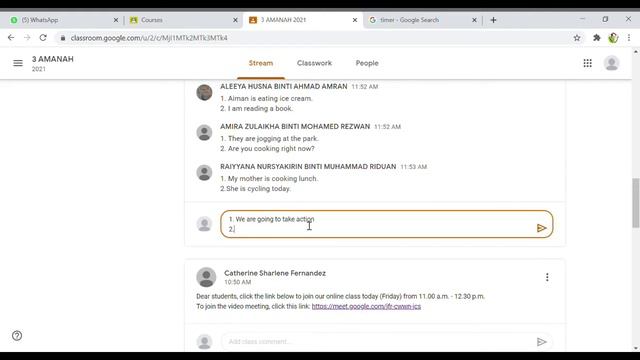Switch to the Classwork tab
The height and width of the screenshot is (360, 640).
point(314,63)
